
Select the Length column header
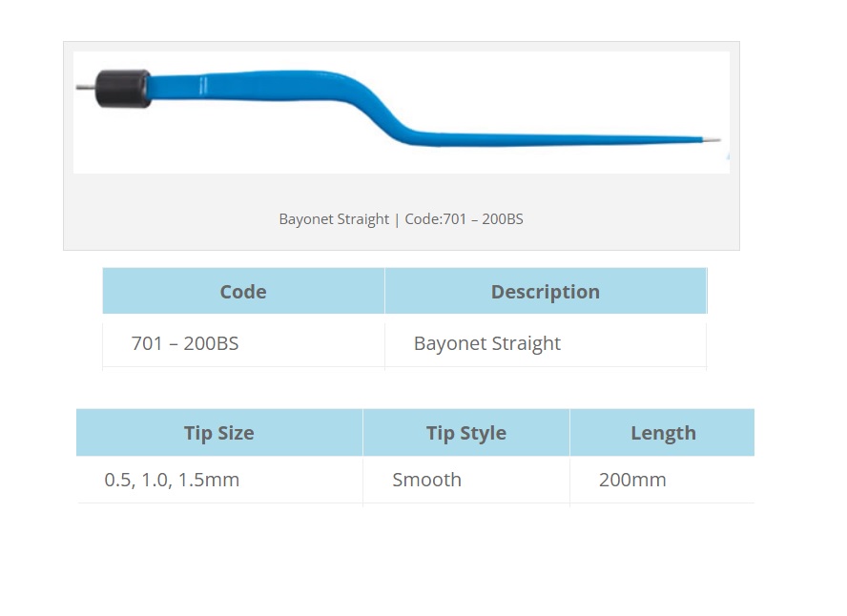pos(663,433)
